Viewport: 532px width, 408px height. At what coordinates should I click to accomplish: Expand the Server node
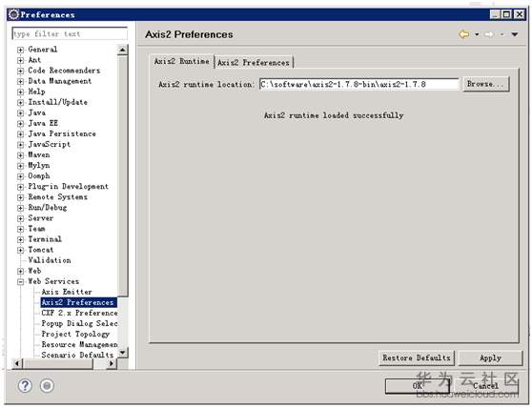21,218
